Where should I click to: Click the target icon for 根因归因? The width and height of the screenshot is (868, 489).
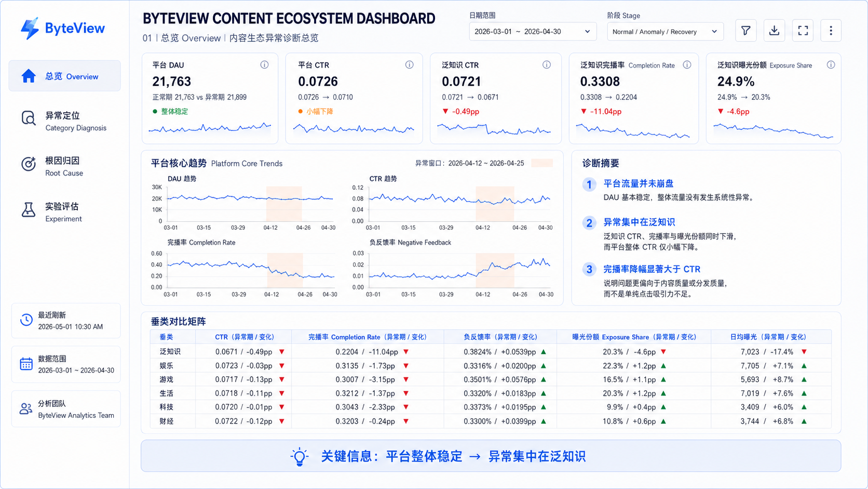click(29, 164)
